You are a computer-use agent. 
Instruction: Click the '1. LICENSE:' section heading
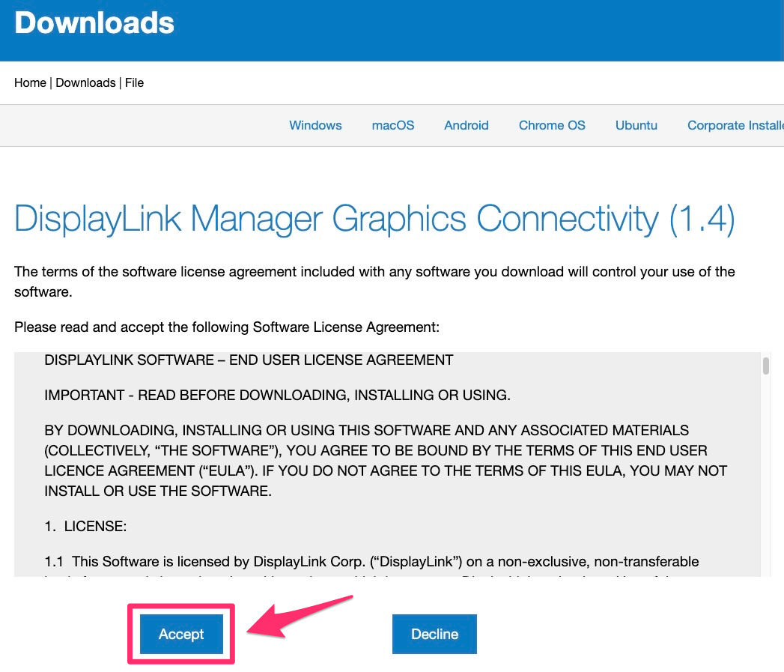click(85, 527)
